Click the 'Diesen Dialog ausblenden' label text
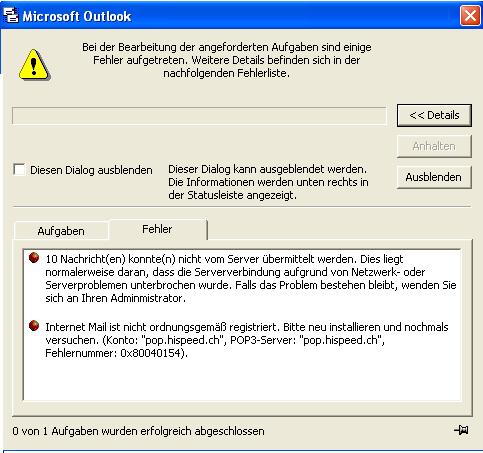Screen dimensions: 483x453 pos(91,170)
